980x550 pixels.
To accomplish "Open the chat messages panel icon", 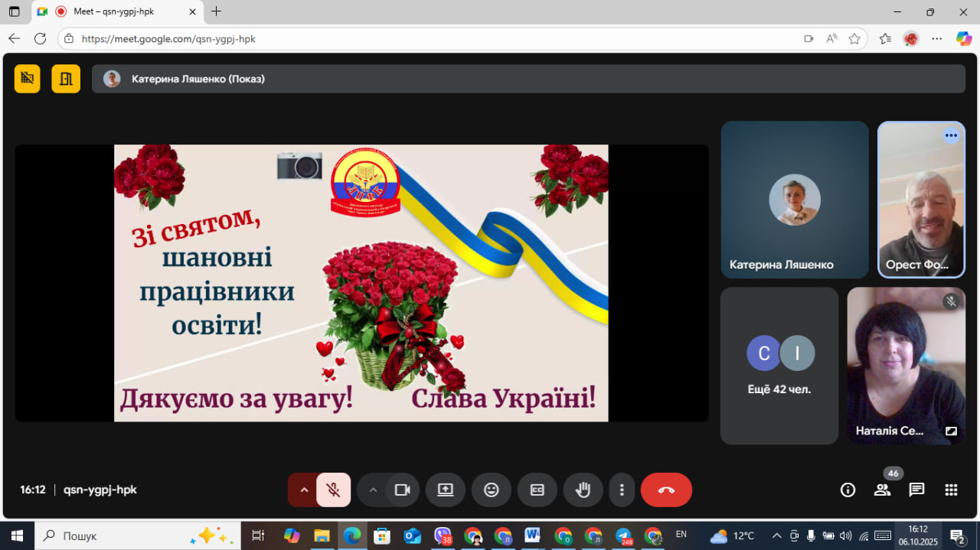I will pyautogui.click(x=916, y=490).
